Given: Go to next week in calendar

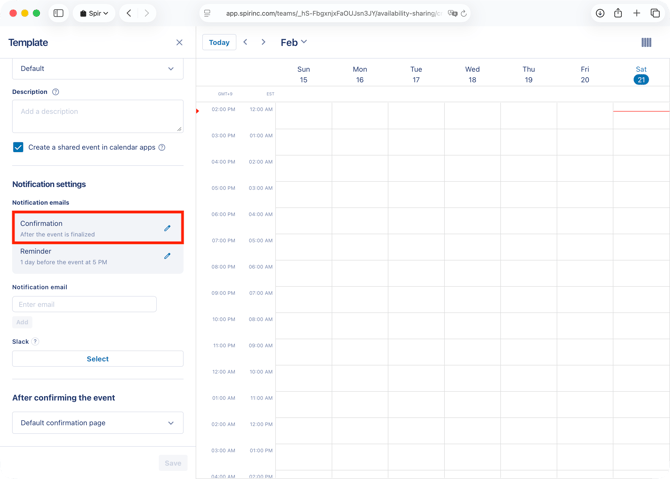Looking at the screenshot, I should 264,42.
